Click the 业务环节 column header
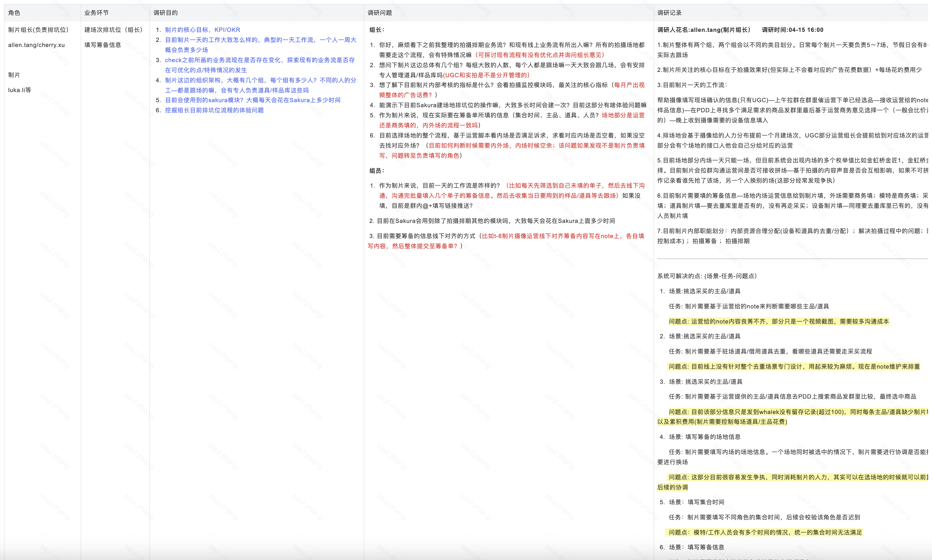 (x=96, y=13)
